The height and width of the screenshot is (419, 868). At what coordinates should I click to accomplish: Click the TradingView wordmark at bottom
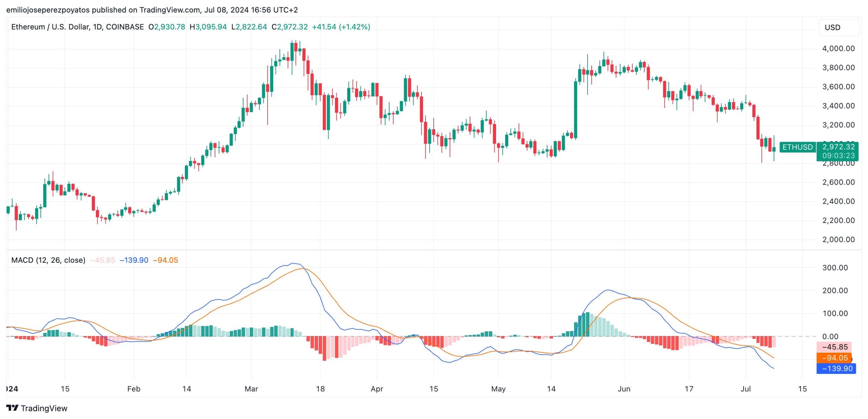click(x=44, y=408)
